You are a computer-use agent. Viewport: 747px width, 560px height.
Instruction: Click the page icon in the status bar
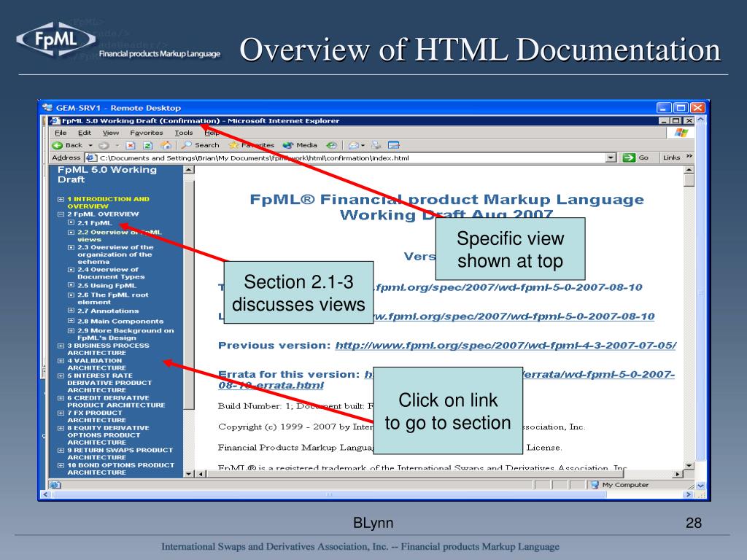(55, 485)
